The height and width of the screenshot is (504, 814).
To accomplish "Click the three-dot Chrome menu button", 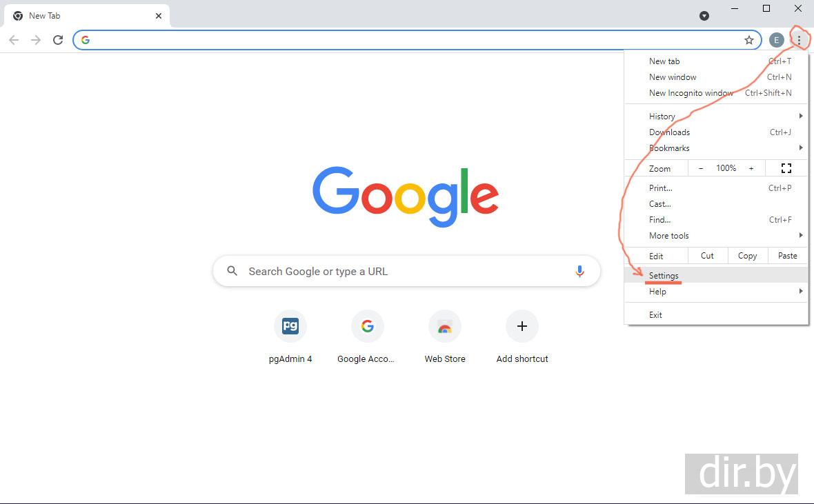I will [799, 40].
